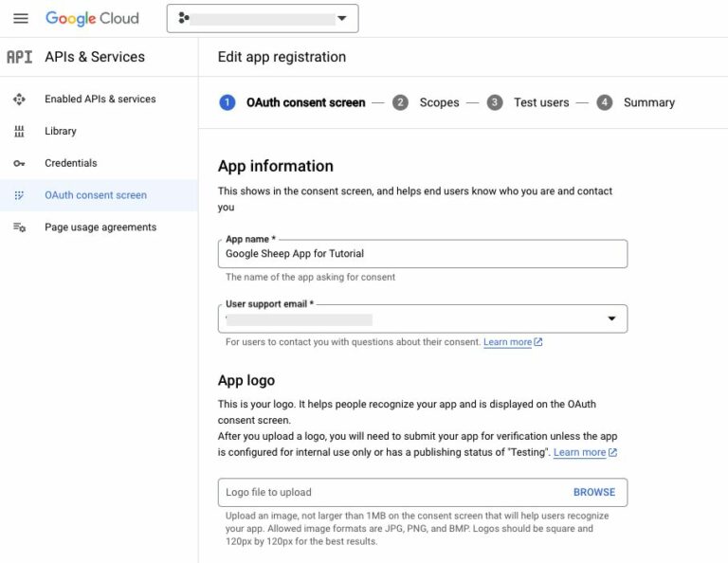Select Credentials in the sidebar

(x=71, y=163)
